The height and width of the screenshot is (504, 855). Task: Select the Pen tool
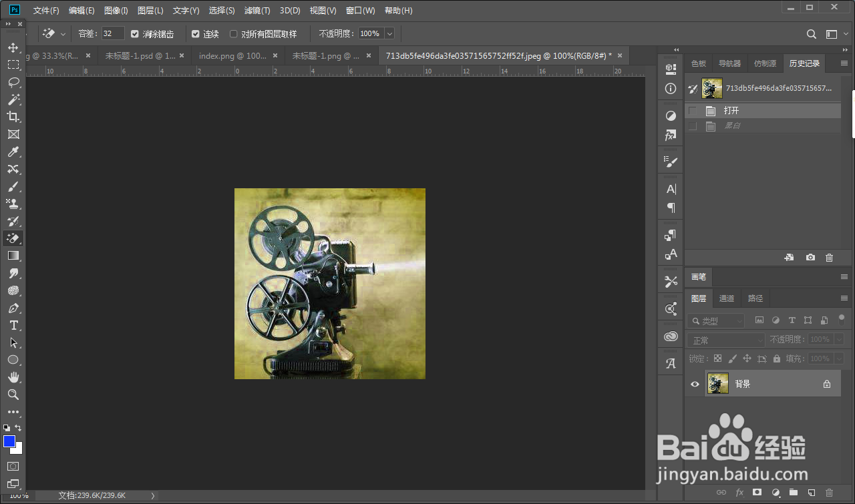tap(13, 308)
